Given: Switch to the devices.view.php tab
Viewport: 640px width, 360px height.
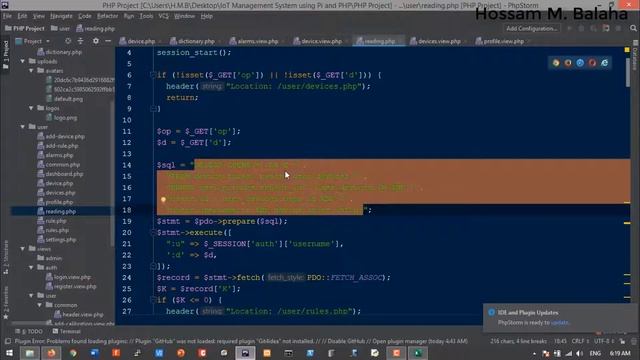Looking at the screenshot, I should point(438,41).
